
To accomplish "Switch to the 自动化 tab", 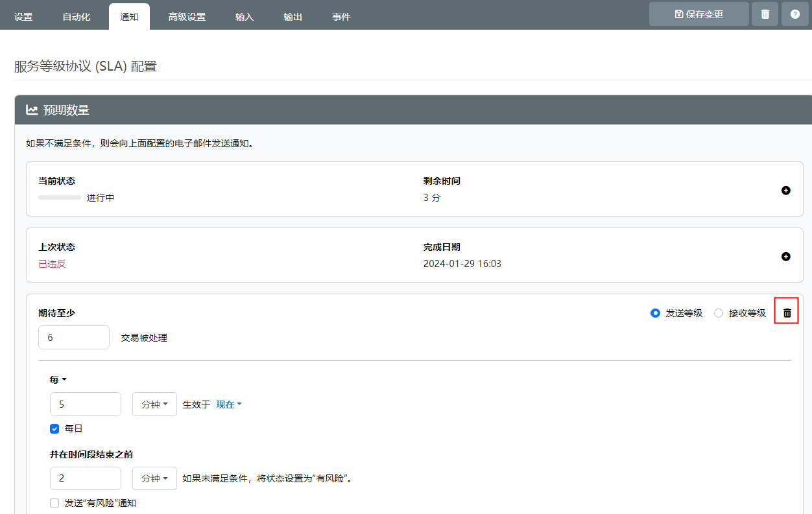I will [x=77, y=17].
